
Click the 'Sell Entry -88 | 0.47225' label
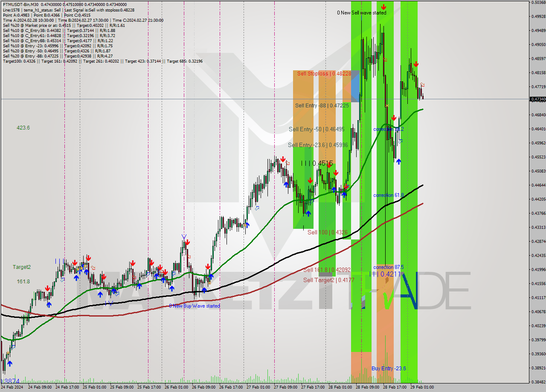click(322, 105)
